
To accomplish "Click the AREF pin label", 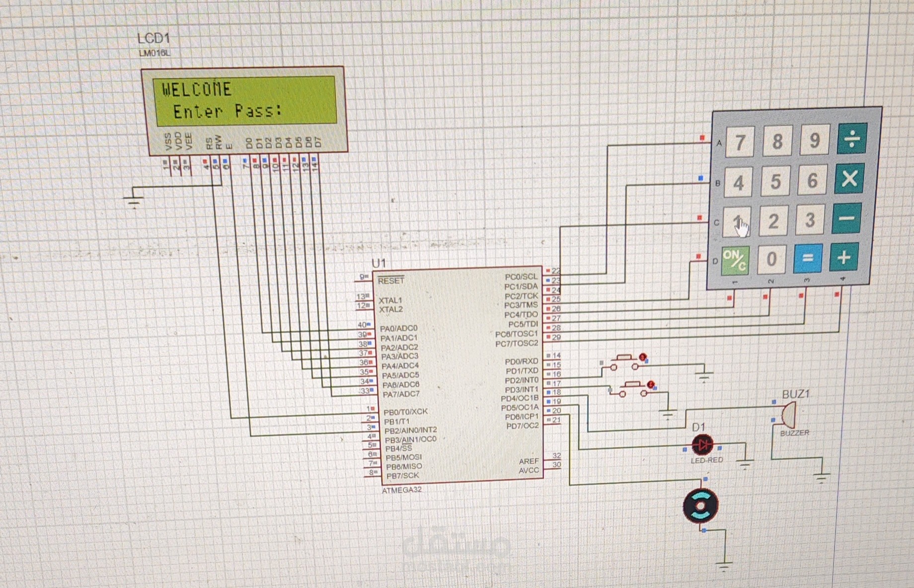I will (x=529, y=461).
